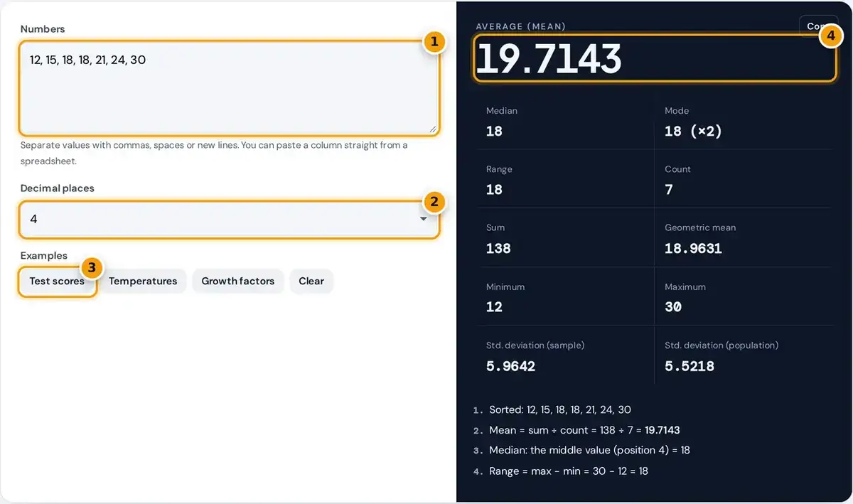Click the Clear button
853x504 pixels.
(311, 281)
